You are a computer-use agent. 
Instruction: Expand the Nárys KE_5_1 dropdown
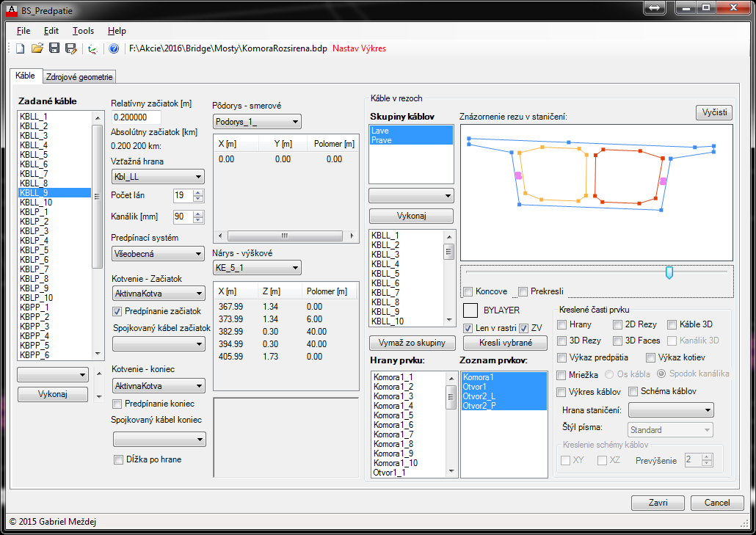click(256, 268)
